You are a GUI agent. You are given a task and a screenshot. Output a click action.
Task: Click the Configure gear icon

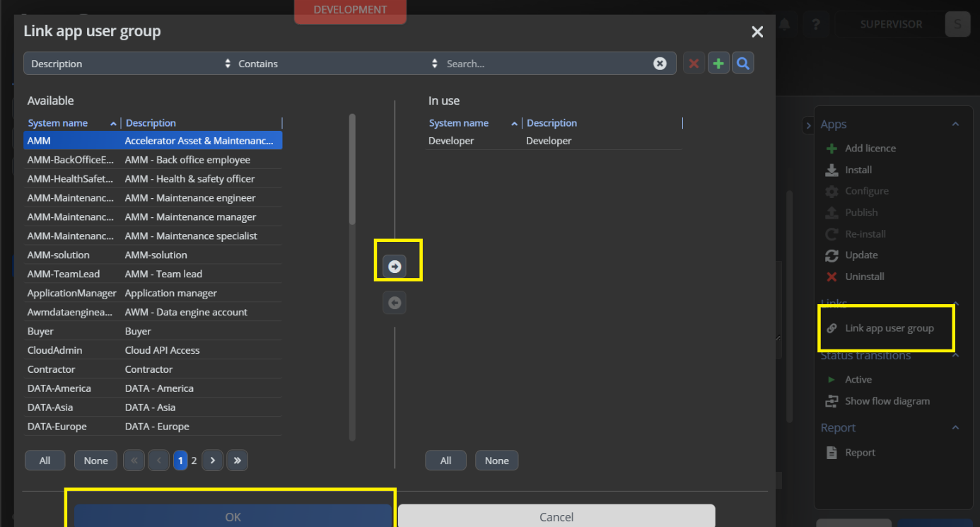point(832,191)
